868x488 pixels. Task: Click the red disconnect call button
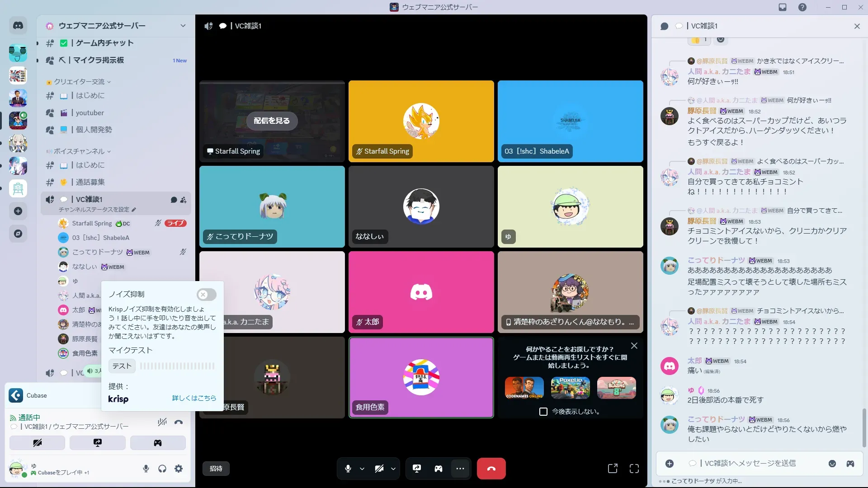click(x=491, y=469)
